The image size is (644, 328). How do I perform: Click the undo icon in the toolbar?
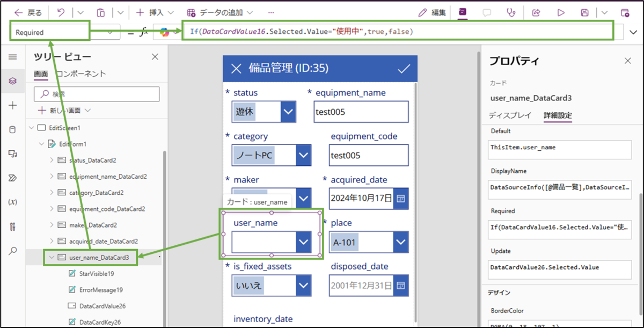[61, 12]
